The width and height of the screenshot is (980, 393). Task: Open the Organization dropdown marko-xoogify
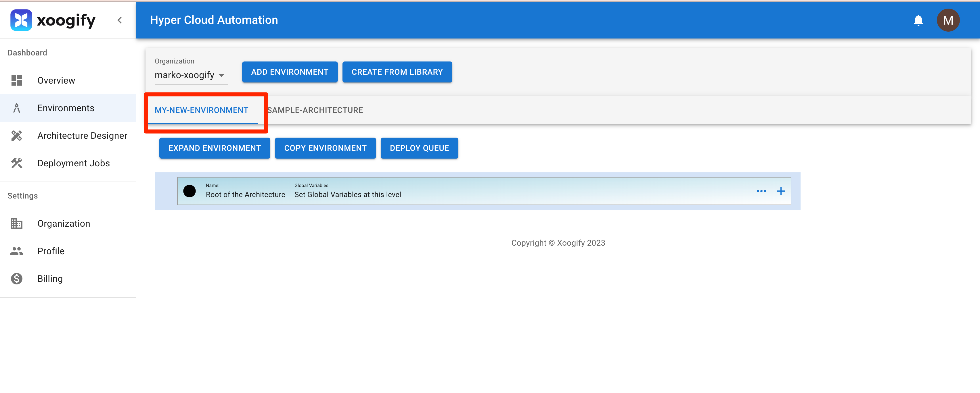[190, 75]
